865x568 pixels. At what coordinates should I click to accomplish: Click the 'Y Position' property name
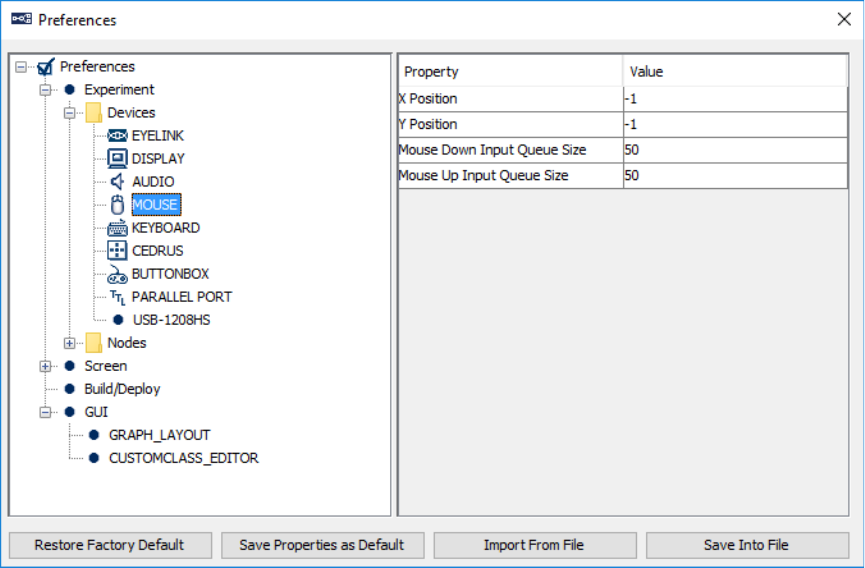point(428,124)
